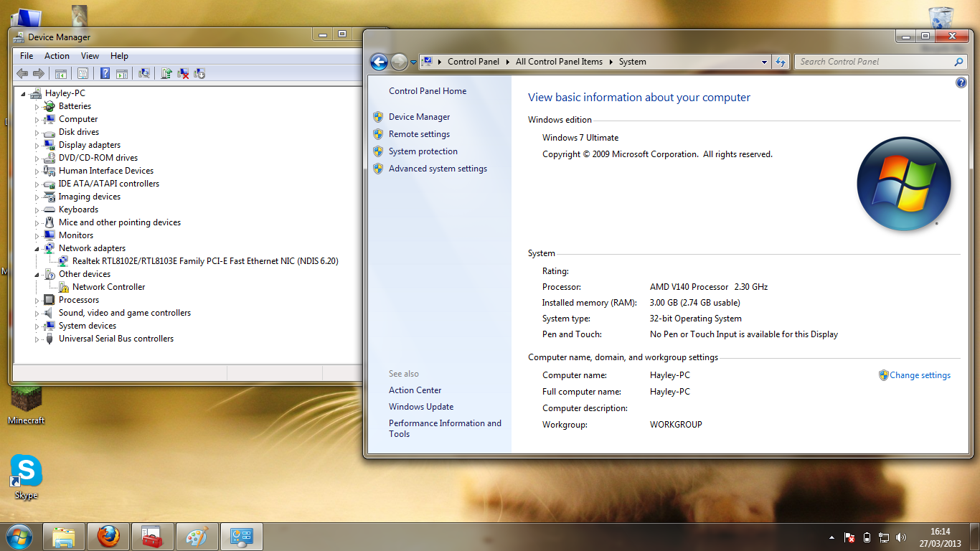Open the View menu in Device Manager
Image resolution: width=980 pixels, height=551 pixels.
[x=90, y=56]
